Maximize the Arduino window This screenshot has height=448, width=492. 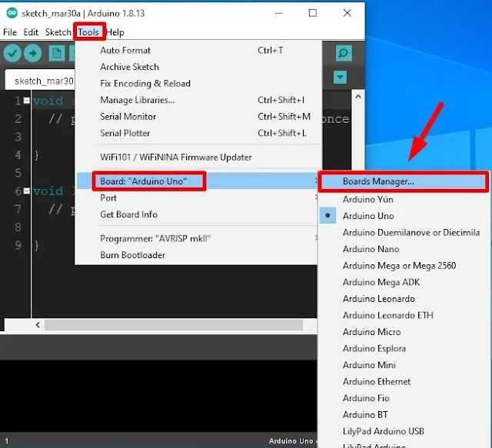click(313, 13)
